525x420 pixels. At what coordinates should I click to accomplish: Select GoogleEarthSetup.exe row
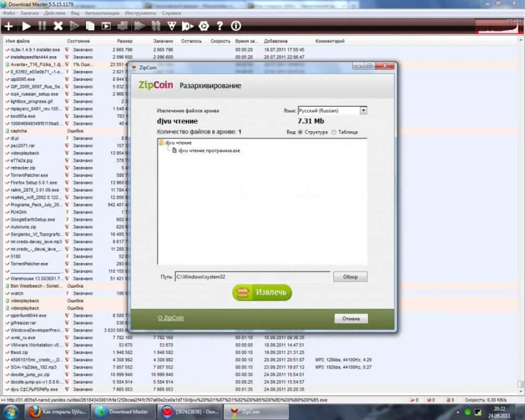66,219
